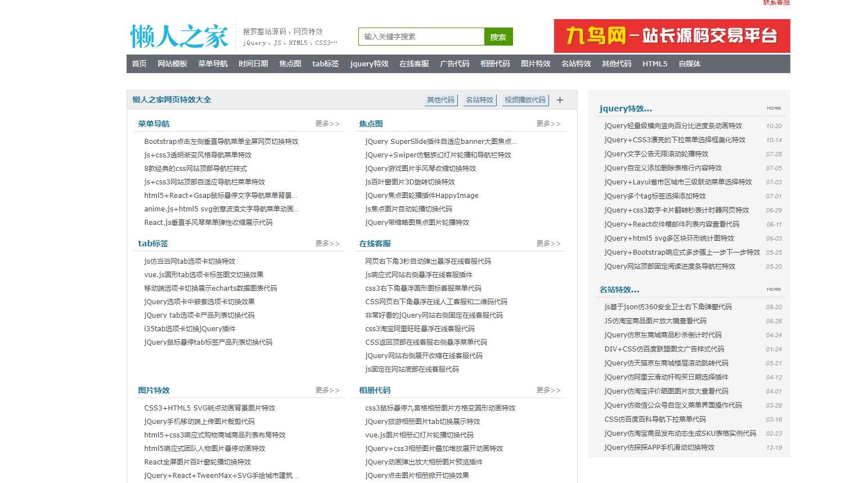Open 'js仿当当网tab选项卡切换特效'
Viewport: 868px width, 483px height.
point(190,261)
